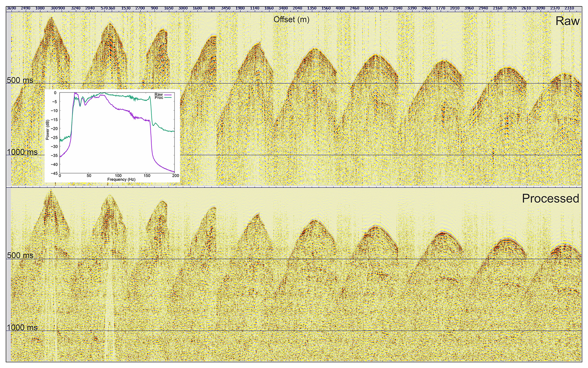Screen dimensions: 588x368
Task: Click the 100 tick on the frequency axis
Action: pos(118,176)
